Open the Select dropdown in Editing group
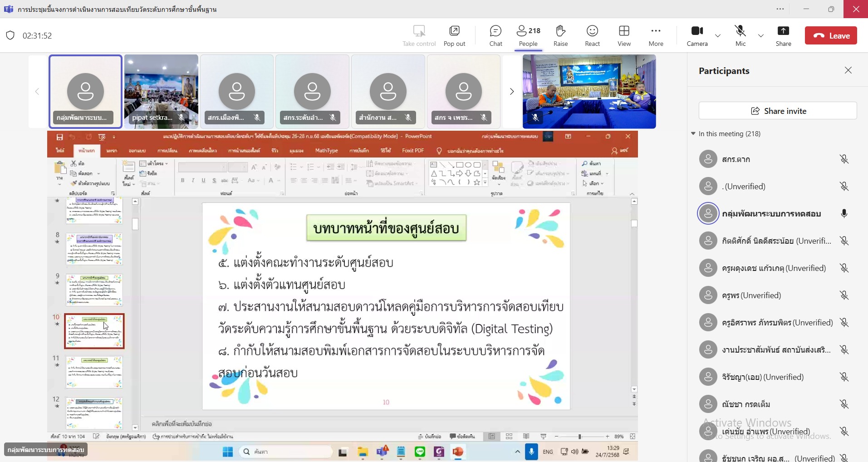The width and height of the screenshot is (868, 462). coord(593,183)
